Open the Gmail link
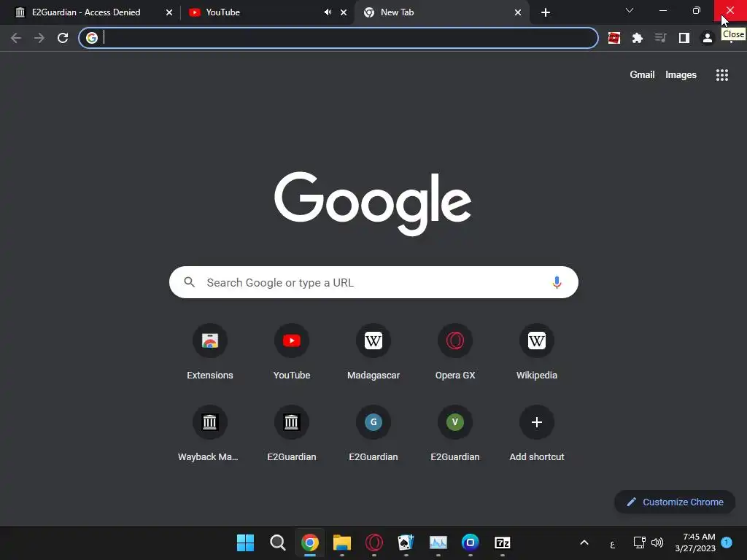Image resolution: width=747 pixels, height=560 pixels. (642, 75)
